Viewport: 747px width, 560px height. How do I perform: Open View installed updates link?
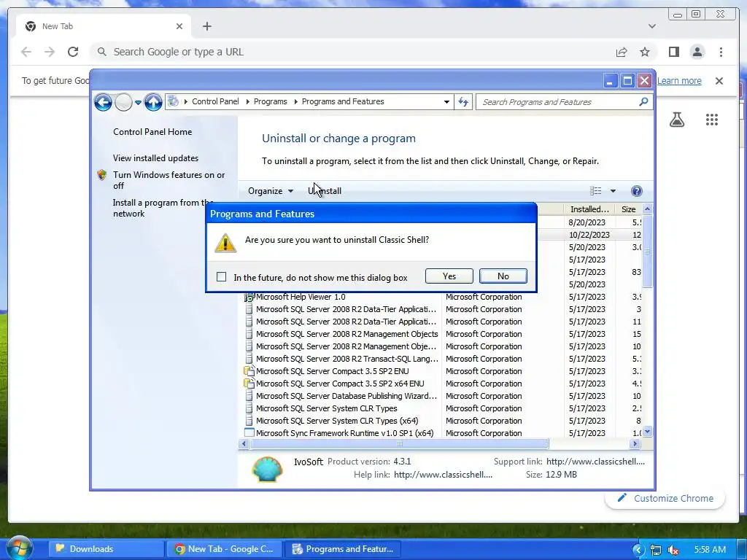click(x=156, y=158)
